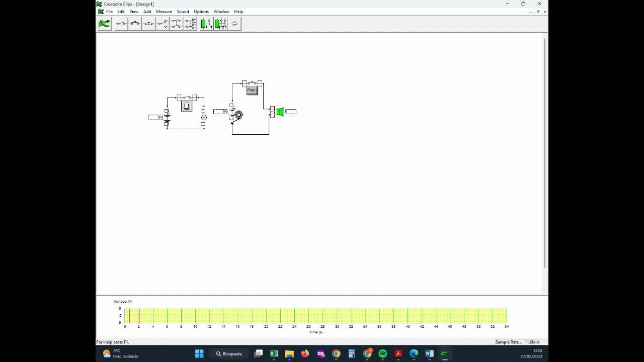Open the File menu
The height and width of the screenshot is (362, 644).
click(x=109, y=12)
